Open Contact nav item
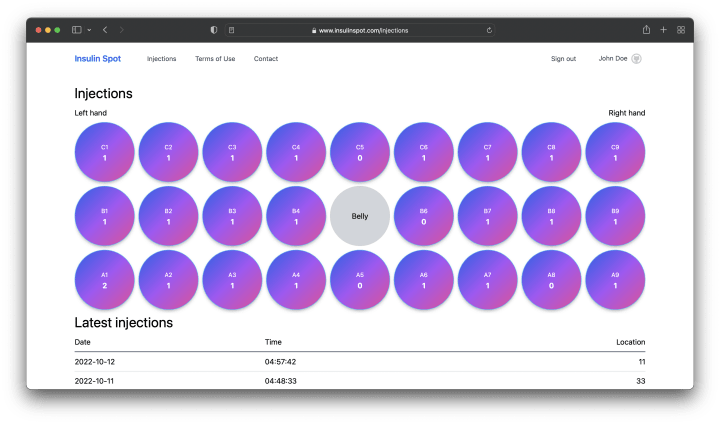This screenshot has width=720, height=424. coord(266,59)
